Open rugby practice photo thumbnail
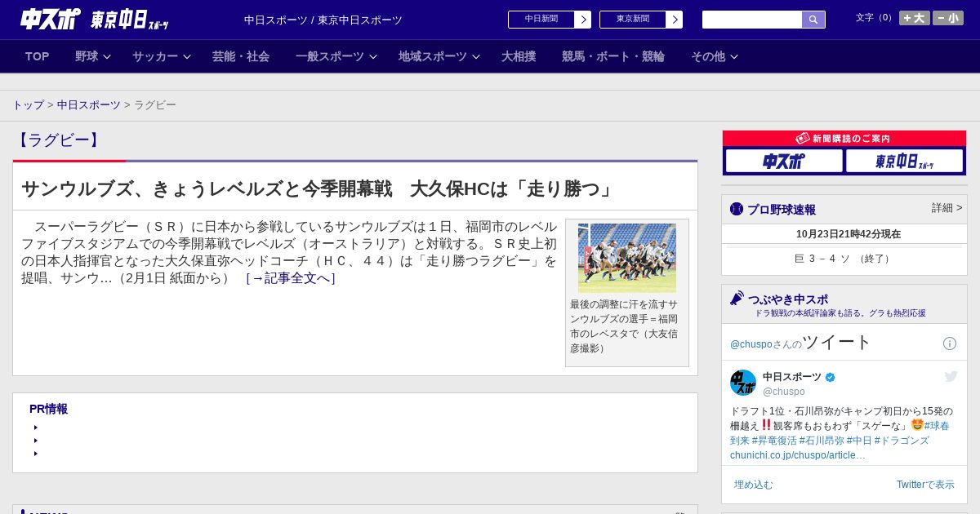The height and width of the screenshot is (514, 980). point(627,258)
